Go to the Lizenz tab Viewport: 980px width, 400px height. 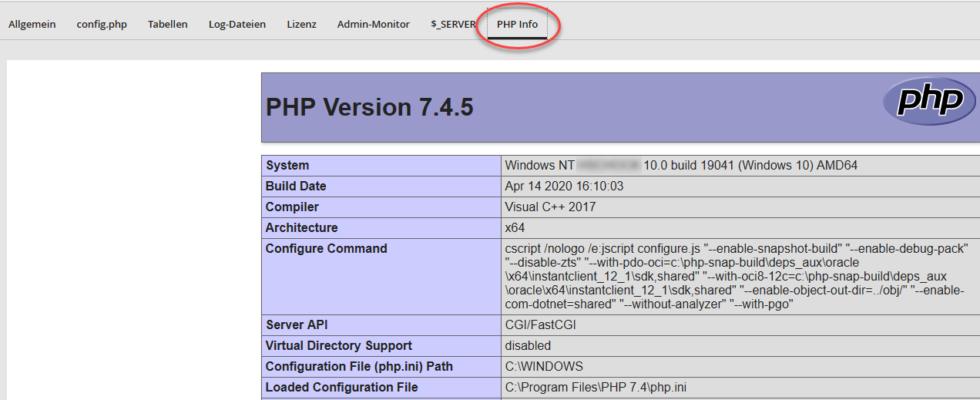(301, 24)
